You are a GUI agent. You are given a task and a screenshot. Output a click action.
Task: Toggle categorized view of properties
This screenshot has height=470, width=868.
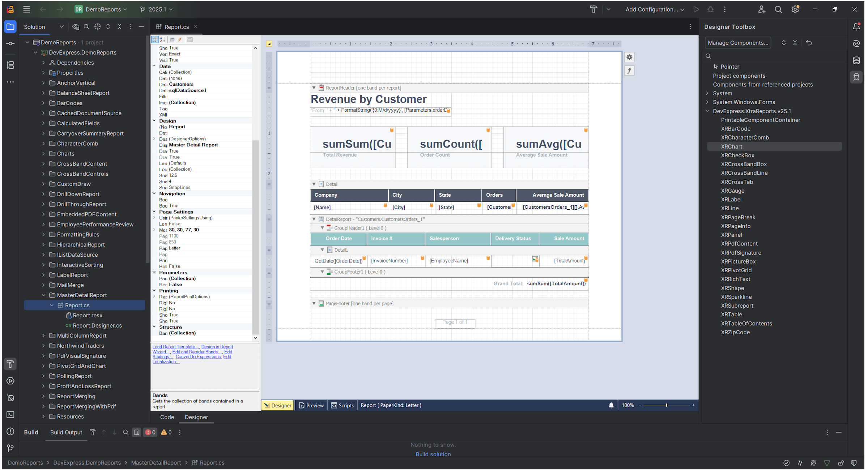click(155, 39)
